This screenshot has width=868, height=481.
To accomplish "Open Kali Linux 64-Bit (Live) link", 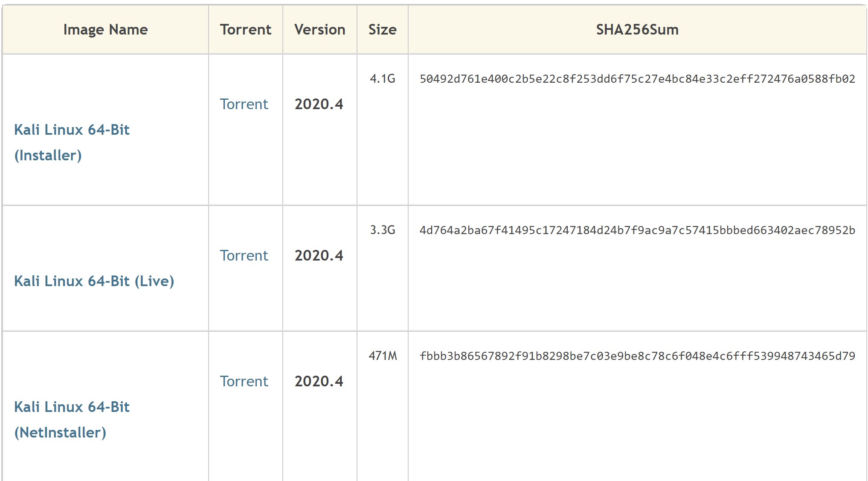I will click(94, 281).
